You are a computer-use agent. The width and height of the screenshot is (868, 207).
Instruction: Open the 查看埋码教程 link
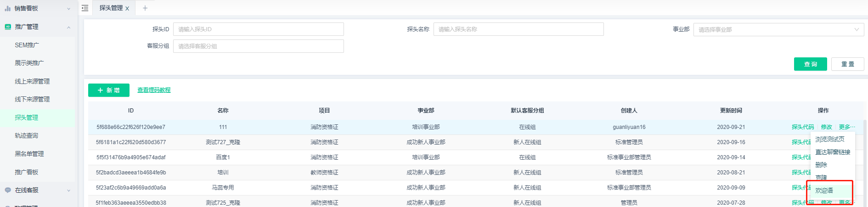[x=154, y=90]
